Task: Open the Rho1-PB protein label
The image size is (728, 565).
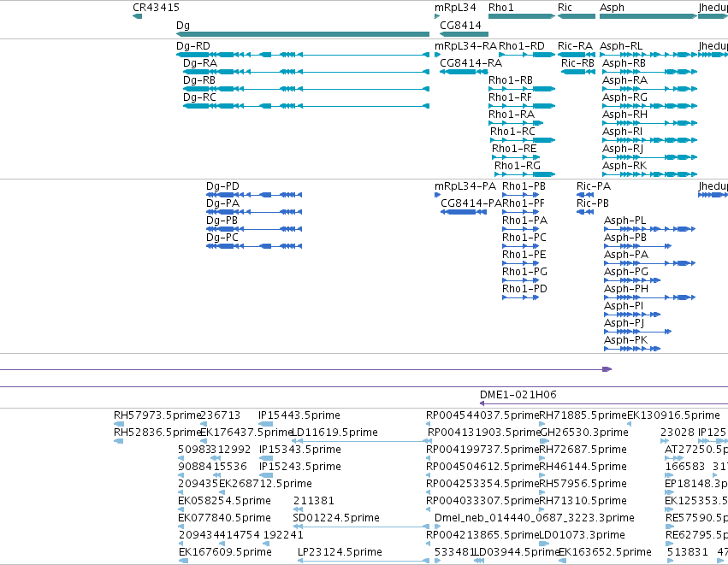Action: (524, 186)
